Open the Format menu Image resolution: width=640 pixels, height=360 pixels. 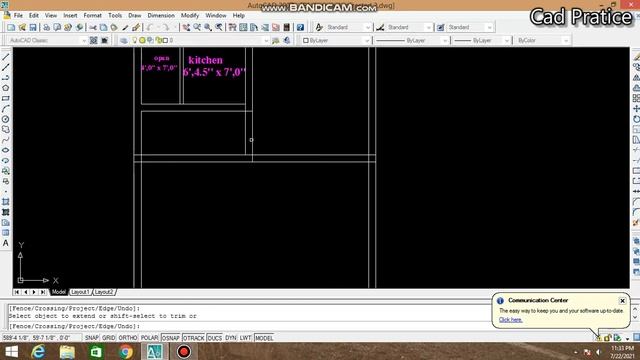(x=93, y=16)
